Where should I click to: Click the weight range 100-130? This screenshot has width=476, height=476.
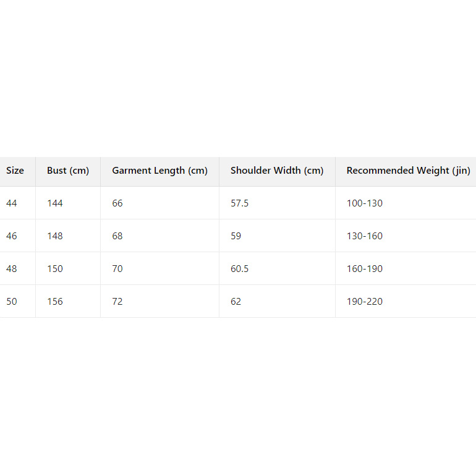(x=365, y=203)
